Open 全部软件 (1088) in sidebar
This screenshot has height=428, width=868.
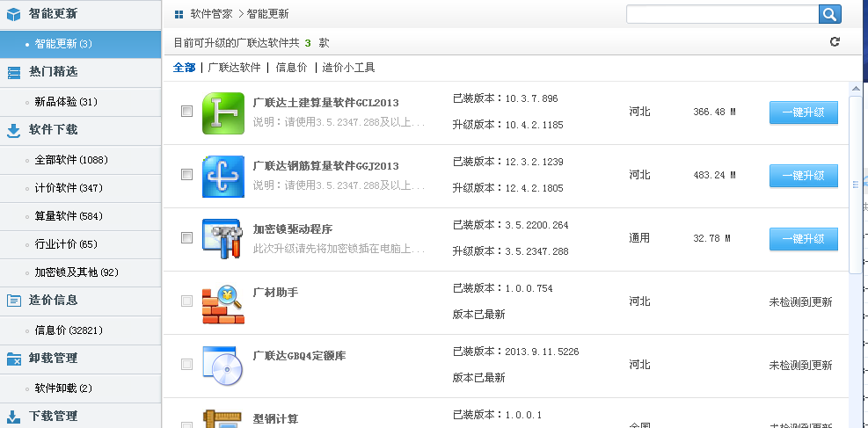click(81, 160)
